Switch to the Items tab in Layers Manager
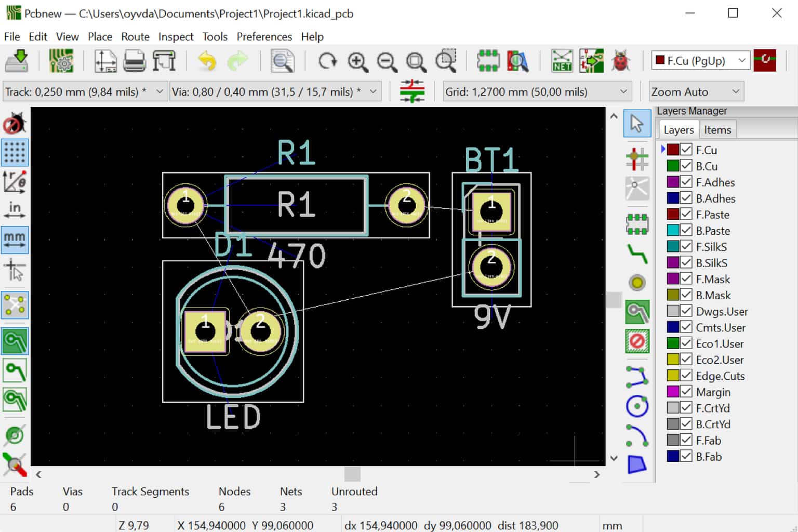The height and width of the screenshot is (532, 798). point(717,129)
